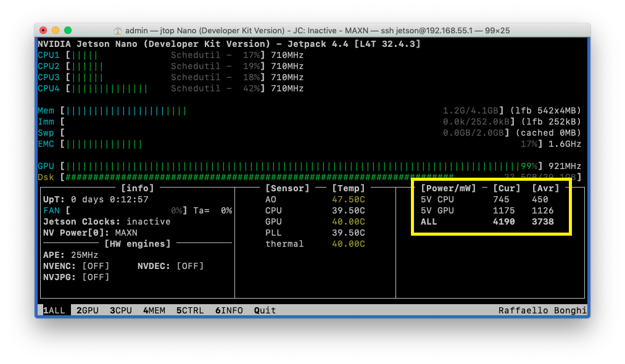Click the AO temperature 47.50C
Viewport: 625px width, 364px height.
click(349, 199)
